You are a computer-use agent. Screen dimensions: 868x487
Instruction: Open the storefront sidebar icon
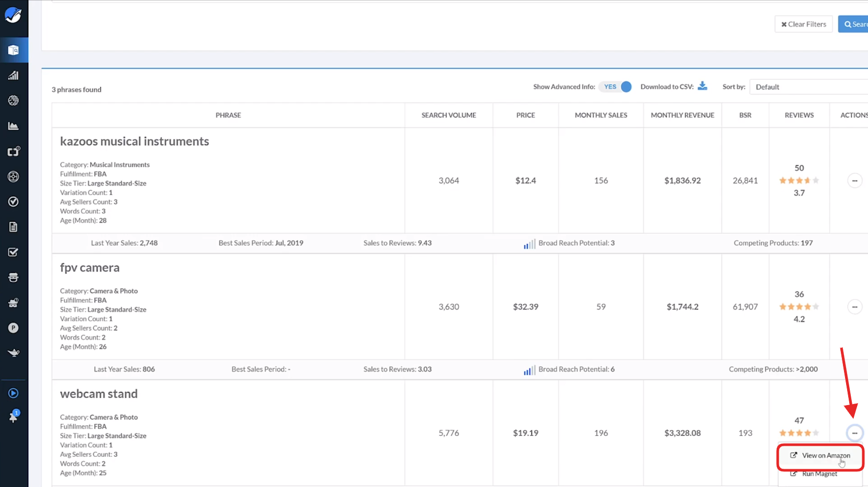(14, 277)
